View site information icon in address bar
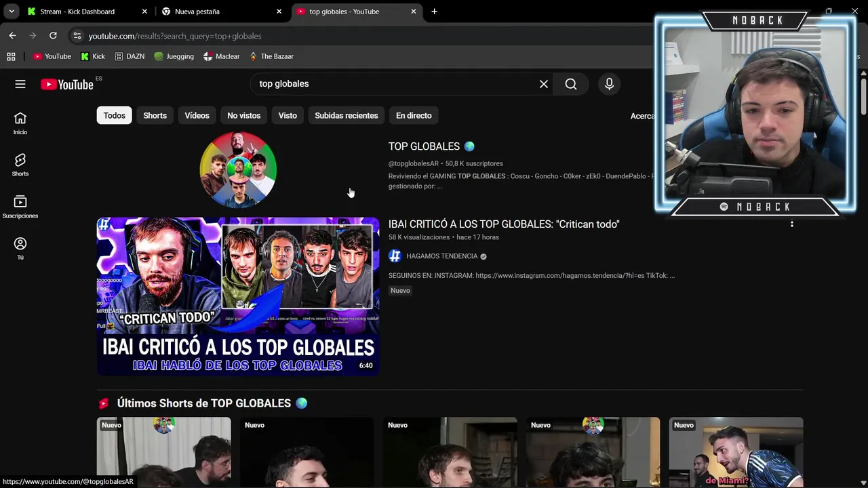 (x=77, y=36)
